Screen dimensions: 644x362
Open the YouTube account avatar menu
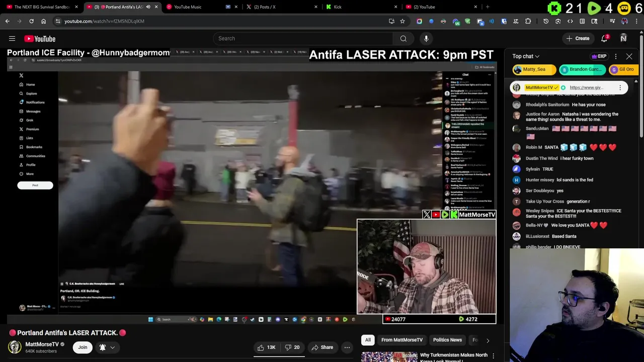[x=623, y=38]
